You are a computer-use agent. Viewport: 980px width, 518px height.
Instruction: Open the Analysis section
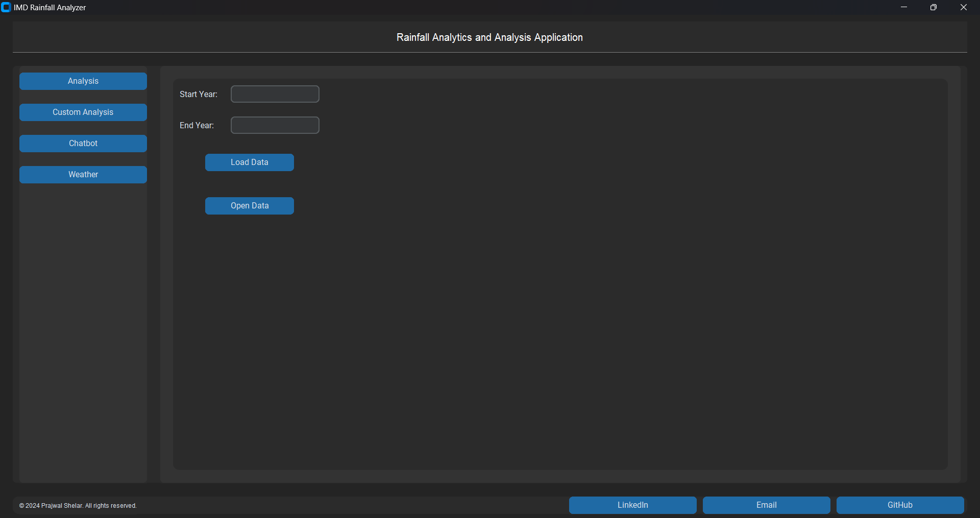pos(83,81)
